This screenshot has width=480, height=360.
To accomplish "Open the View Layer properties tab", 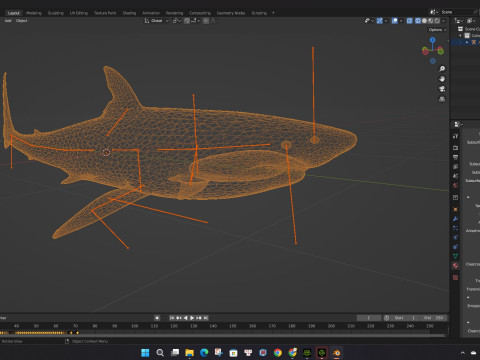I will click(456, 166).
